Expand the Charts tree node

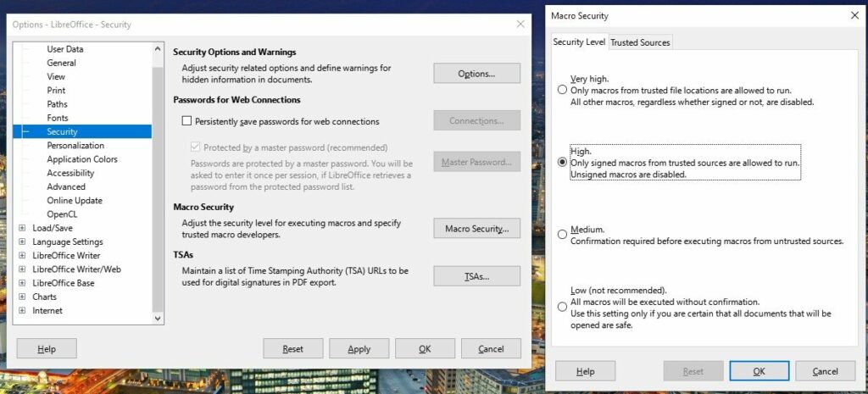click(22, 297)
